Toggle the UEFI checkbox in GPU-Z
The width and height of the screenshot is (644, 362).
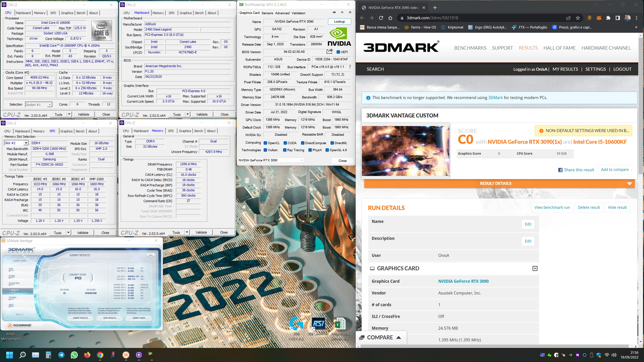pos(338,52)
